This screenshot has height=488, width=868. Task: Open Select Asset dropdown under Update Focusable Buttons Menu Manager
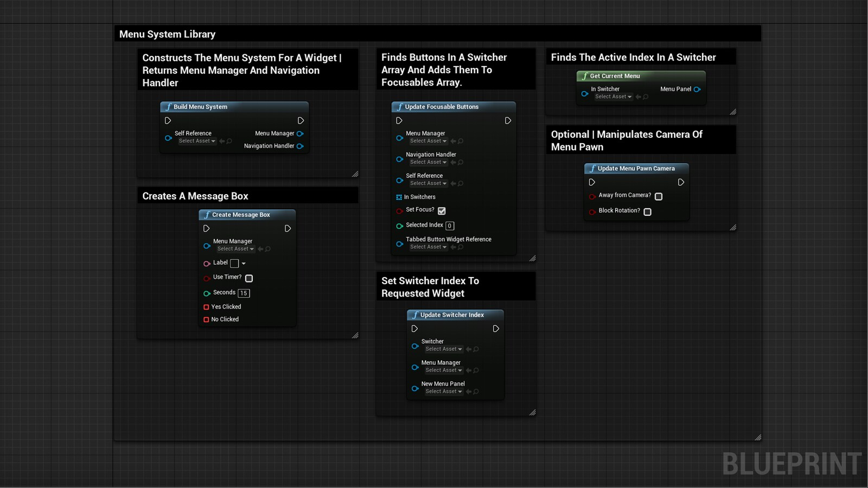point(428,141)
